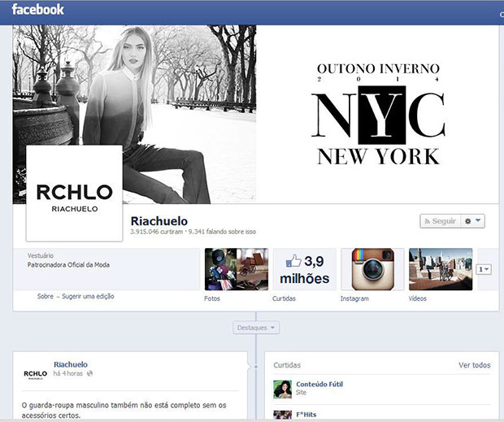Follow the page with Seguir button

click(x=441, y=221)
